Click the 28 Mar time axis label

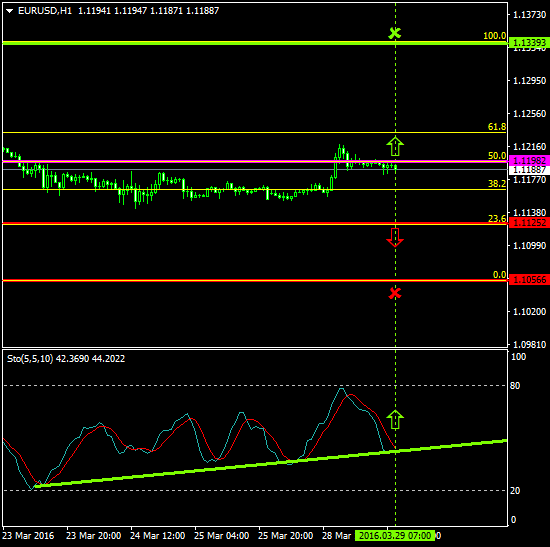pos(337,536)
